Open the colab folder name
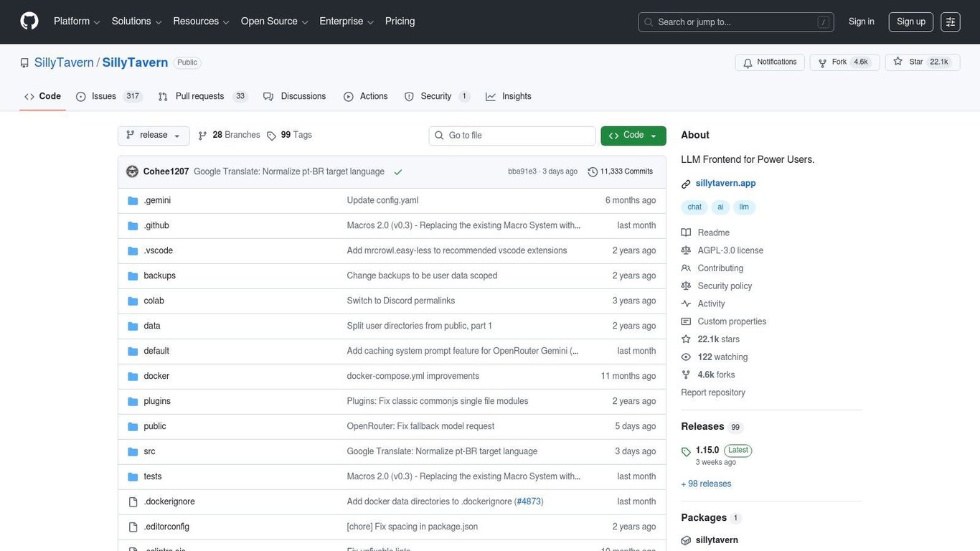This screenshot has width=980, height=551. pos(154,301)
